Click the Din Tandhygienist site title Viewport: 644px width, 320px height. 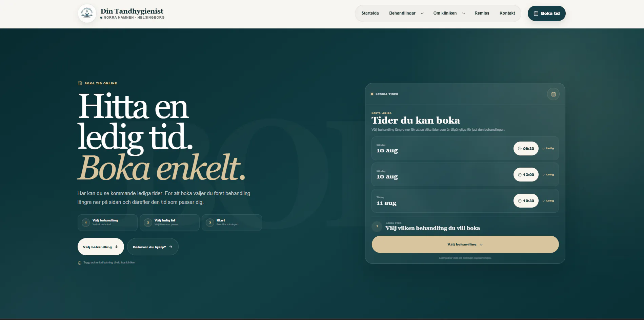(132, 11)
